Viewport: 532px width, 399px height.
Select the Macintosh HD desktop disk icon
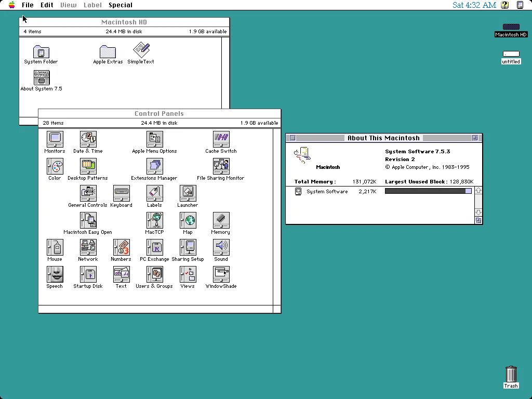click(511, 27)
